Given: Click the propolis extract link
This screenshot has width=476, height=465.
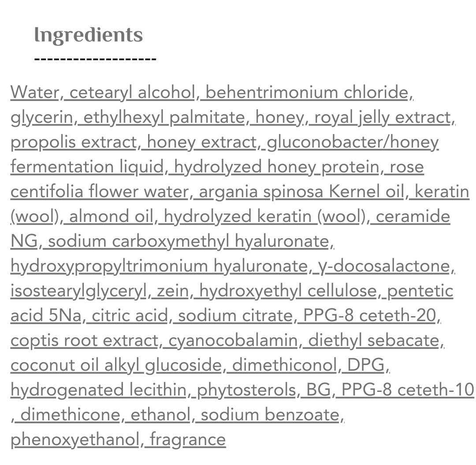Looking at the screenshot, I should pos(74,142).
